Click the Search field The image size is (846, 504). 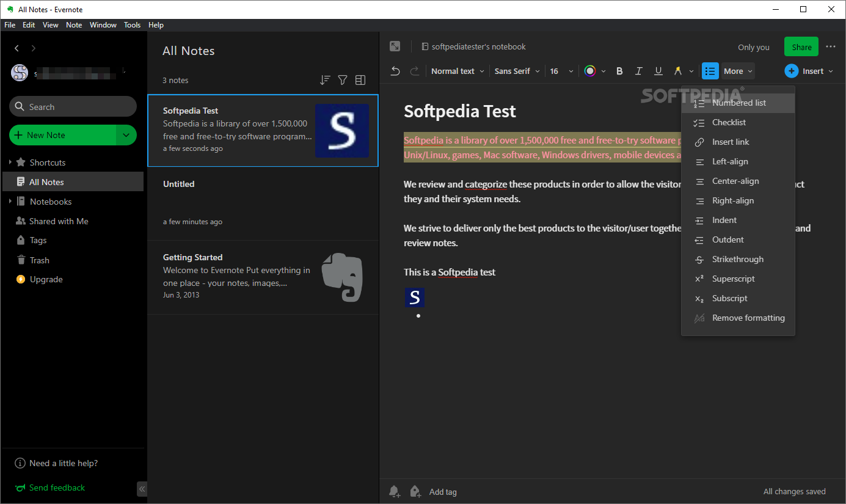point(73,106)
